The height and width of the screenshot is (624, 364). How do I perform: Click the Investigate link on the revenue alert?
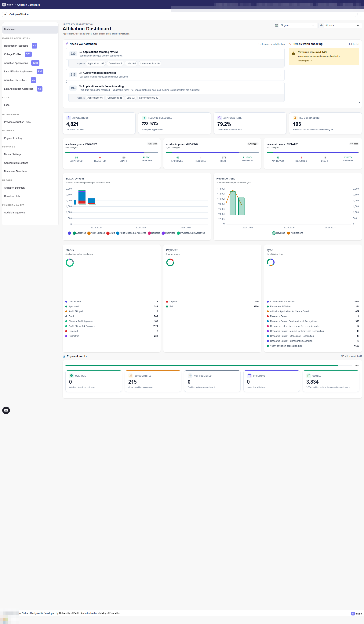305,61
